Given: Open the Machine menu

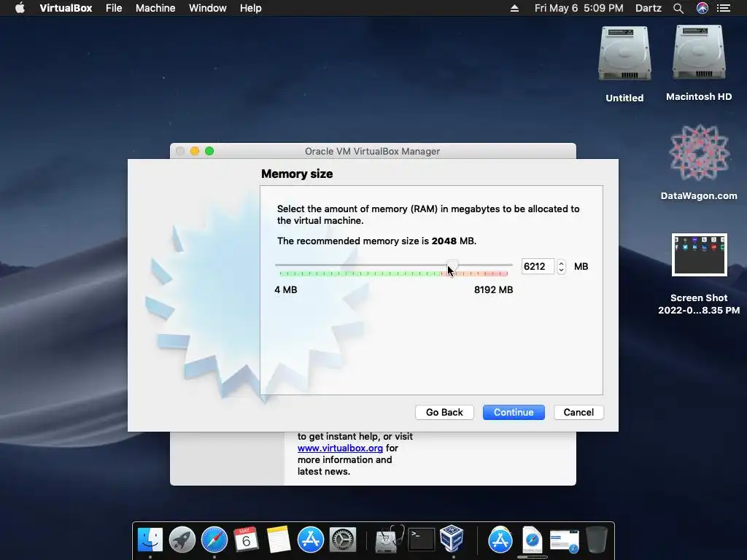Looking at the screenshot, I should coord(155,8).
